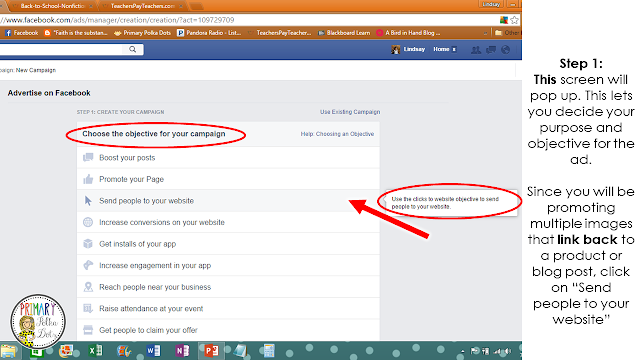The height and width of the screenshot is (360, 640).
Task: Click the Action Center flag tray icon
Action: click(x=475, y=351)
